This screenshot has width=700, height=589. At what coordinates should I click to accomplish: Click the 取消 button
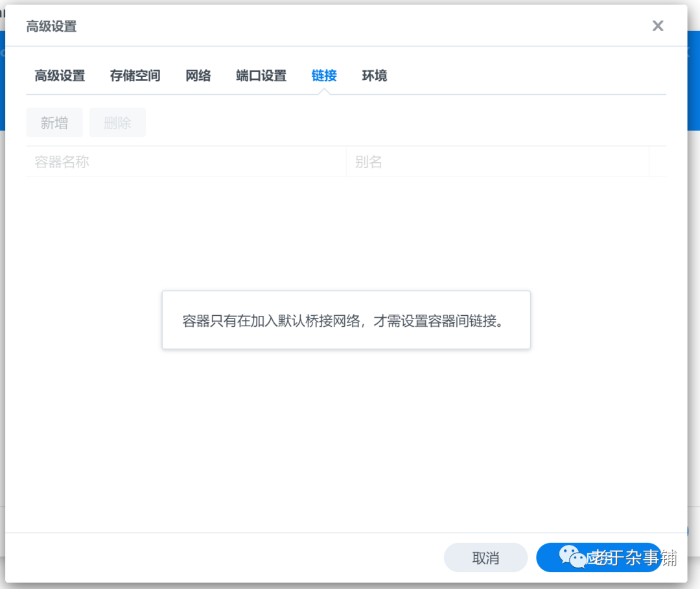coord(485,558)
